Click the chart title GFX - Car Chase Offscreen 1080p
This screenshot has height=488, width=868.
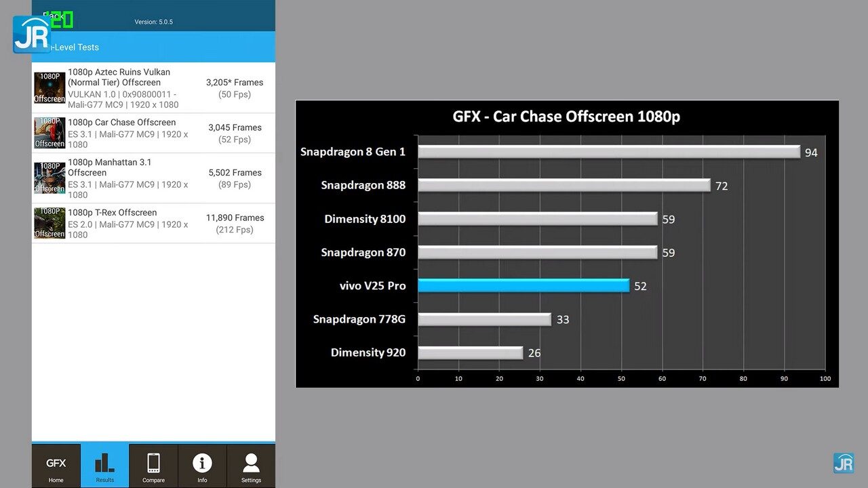coord(566,117)
